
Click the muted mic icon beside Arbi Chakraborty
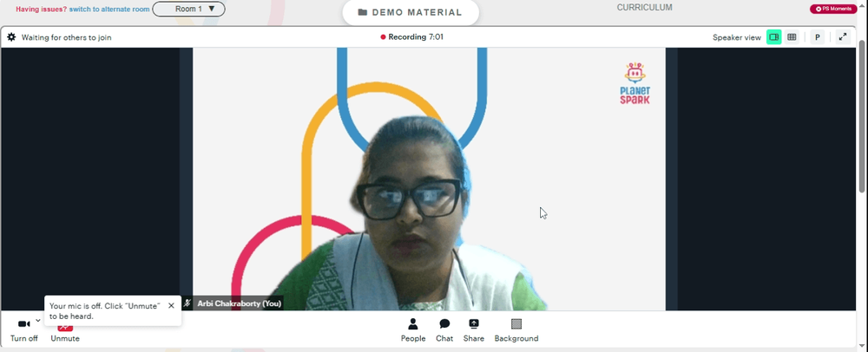pos(187,303)
